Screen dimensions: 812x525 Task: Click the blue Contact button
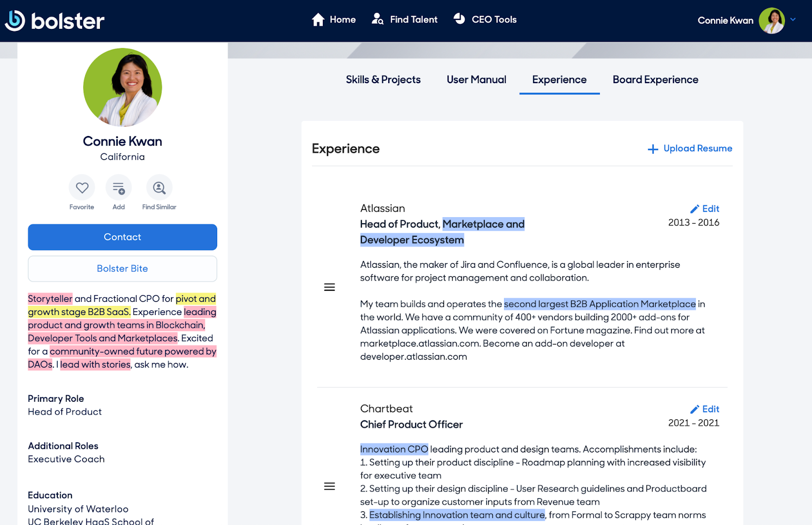(122, 237)
